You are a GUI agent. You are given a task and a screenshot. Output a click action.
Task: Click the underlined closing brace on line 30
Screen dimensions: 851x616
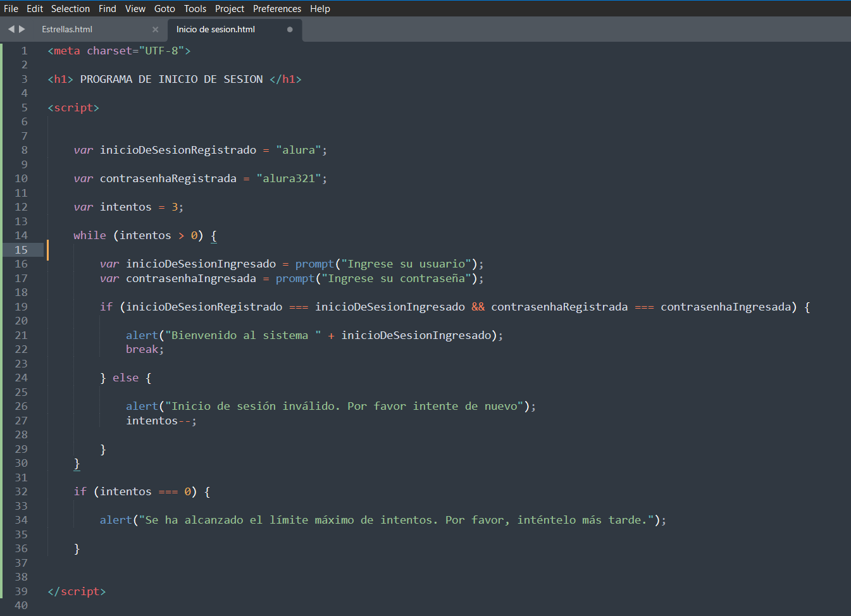[x=77, y=464]
